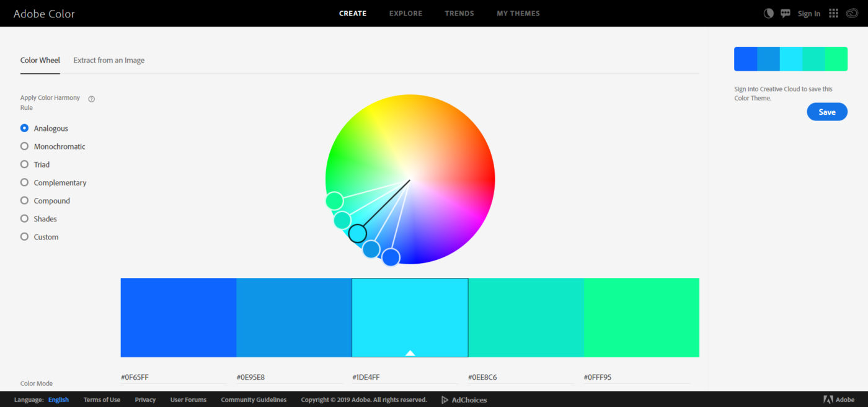This screenshot has width=868, height=407.
Task: Click the Adobe Color logo
Action: pyautogui.click(x=44, y=13)
